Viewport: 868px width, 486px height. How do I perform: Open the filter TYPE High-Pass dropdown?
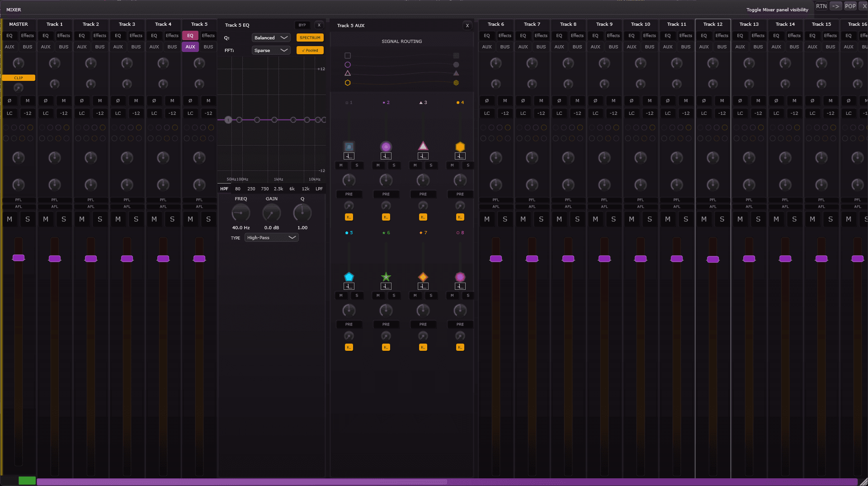[x=271, y=237]
